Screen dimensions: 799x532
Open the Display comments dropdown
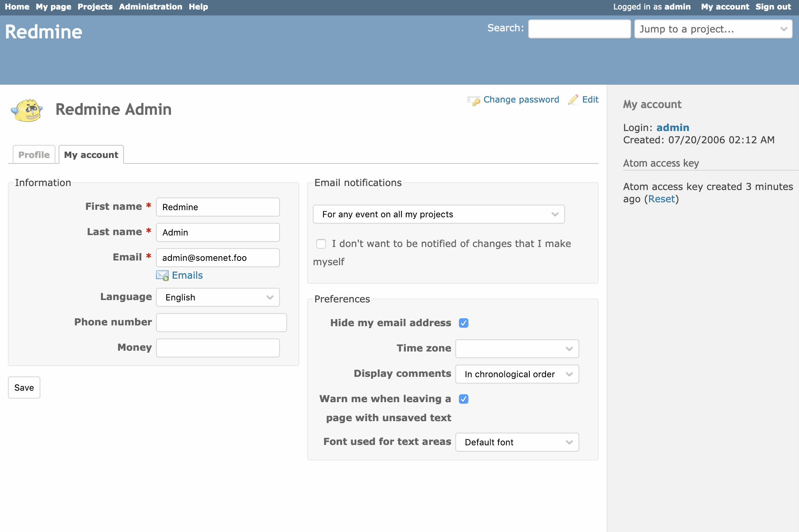point(517,374)
